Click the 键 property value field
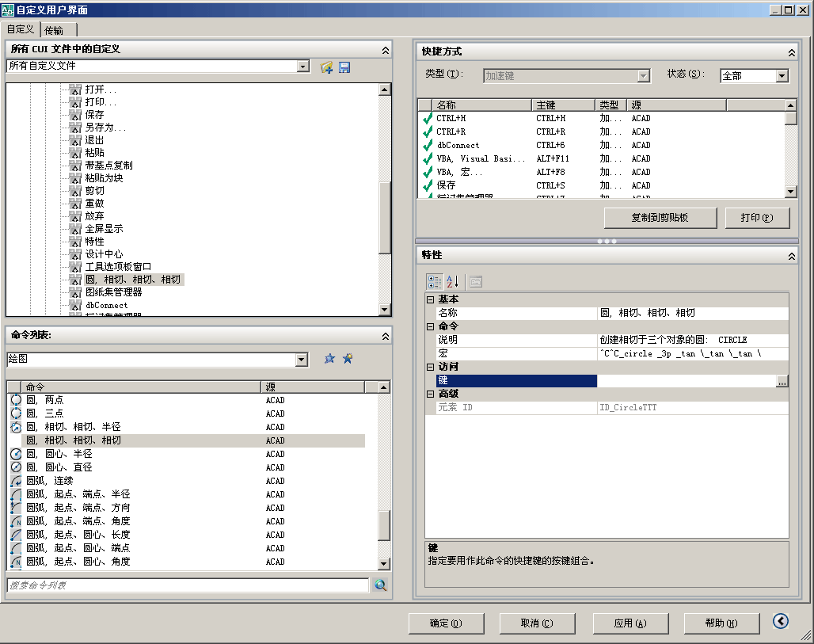 tap(687, 381)
